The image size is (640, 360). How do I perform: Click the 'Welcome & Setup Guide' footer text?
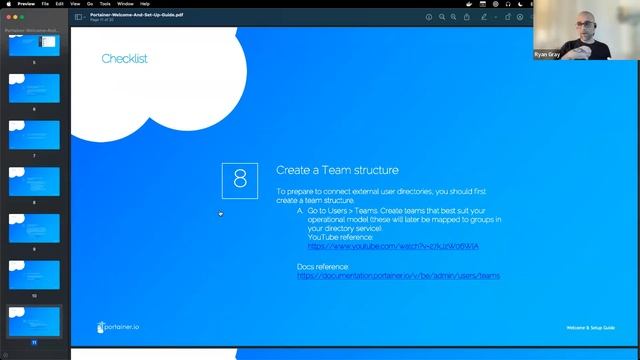click(591, 328)
